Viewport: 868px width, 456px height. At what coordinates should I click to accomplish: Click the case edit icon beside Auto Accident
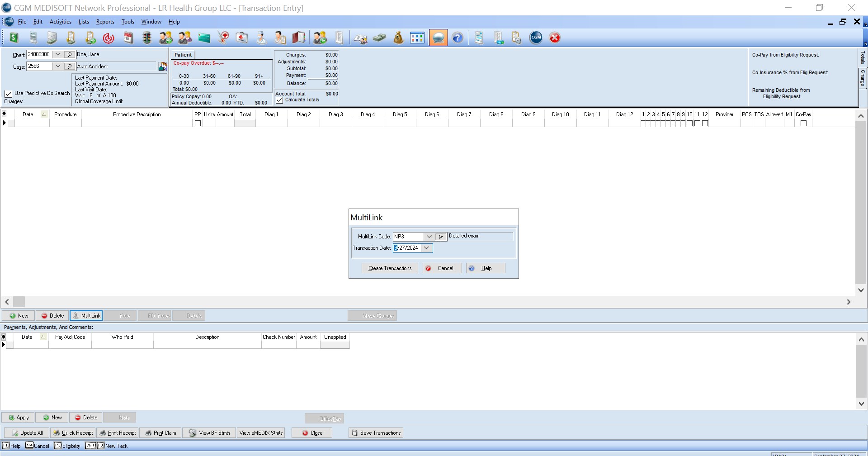(x=163, y=66)
